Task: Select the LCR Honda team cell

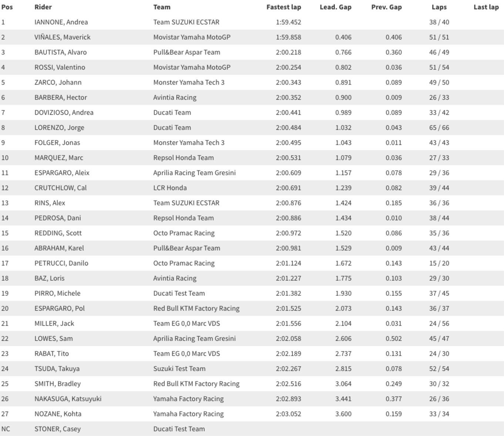Action: click(x=170, y=188)
